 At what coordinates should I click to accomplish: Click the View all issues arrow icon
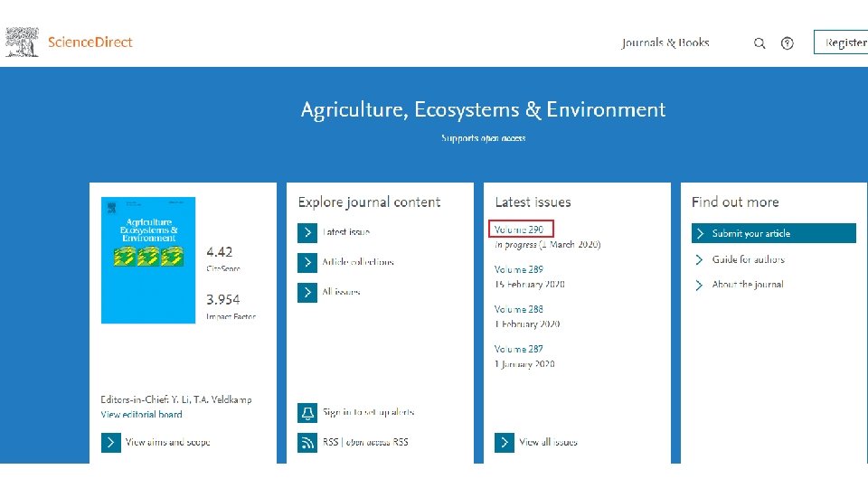pyautogui.click(x=505, y=443)
